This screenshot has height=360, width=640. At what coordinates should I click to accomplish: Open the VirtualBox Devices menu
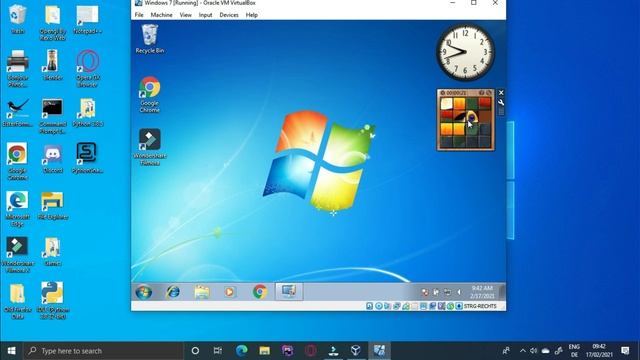click(x=229, y=15)
